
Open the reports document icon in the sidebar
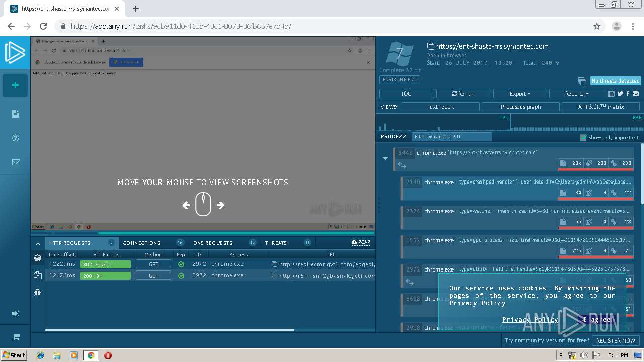point(15,114)
